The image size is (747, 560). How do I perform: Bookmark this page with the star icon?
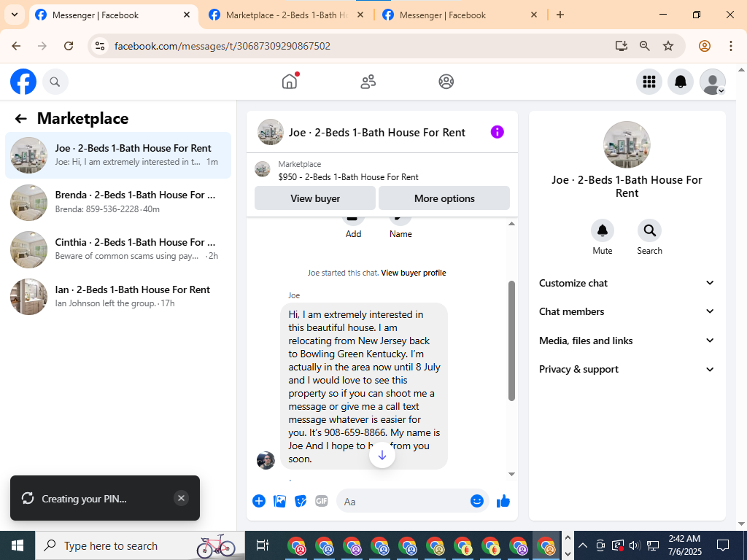pos(668,46)
